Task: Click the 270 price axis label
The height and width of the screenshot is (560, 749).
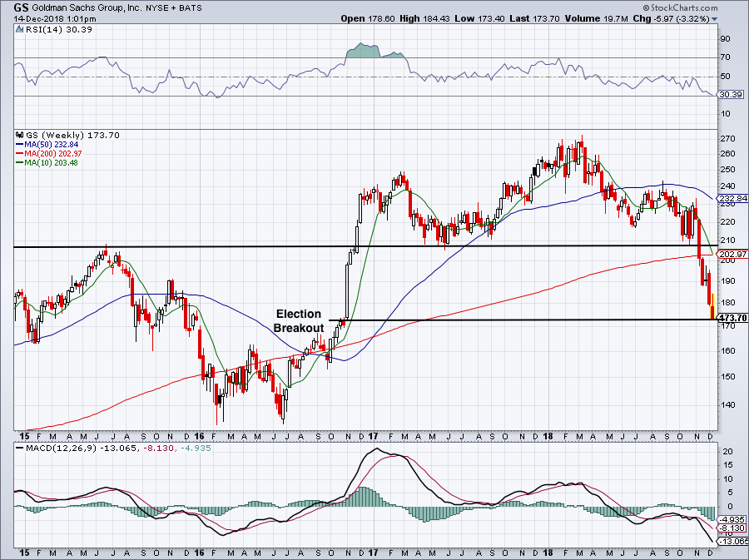Action: [727, 139]
